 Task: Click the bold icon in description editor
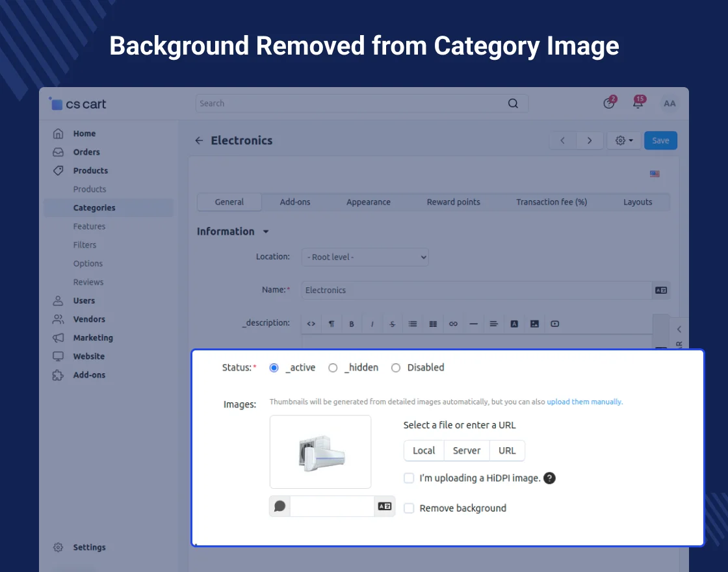pos(352,324)
